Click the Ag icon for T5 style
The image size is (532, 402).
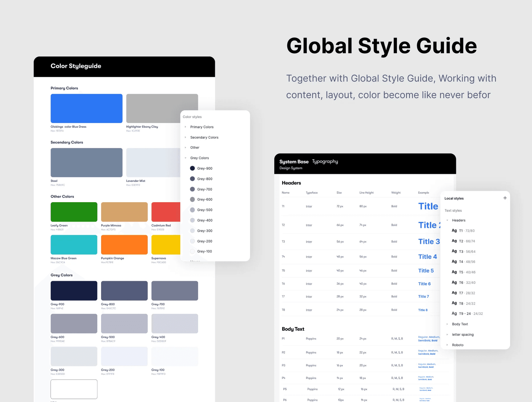(454, 272)
